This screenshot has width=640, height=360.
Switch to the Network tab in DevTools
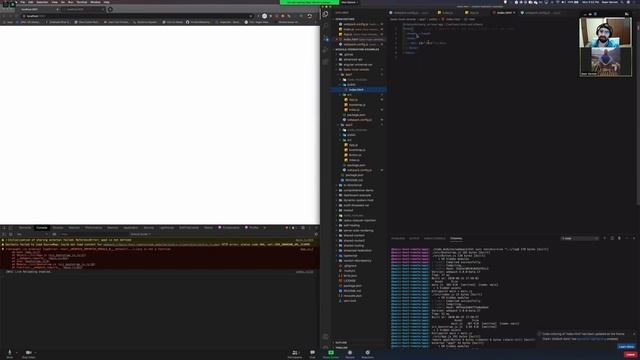click(x=74, y=228)
